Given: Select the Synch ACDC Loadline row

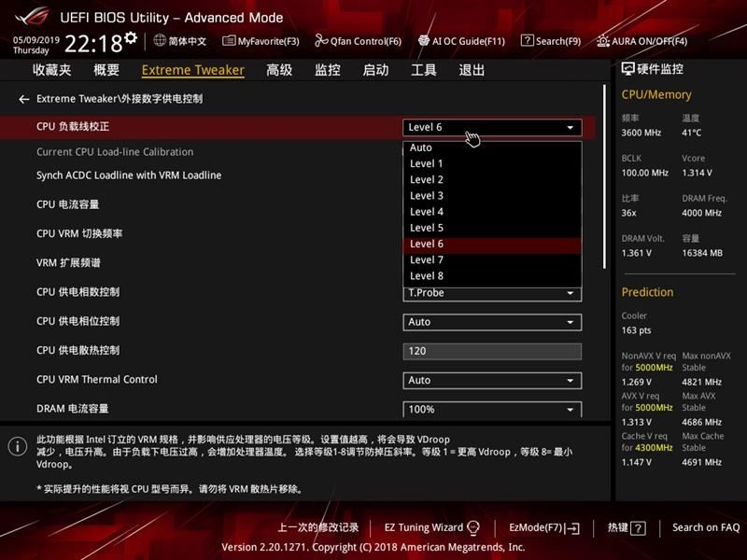Looking at the screenshot, I should click(129, 175).
